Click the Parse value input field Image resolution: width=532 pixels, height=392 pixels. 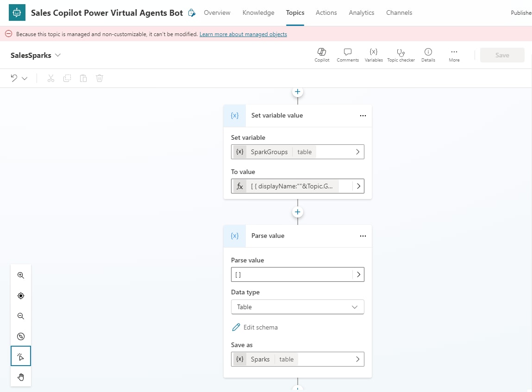[x=292, y=274]
